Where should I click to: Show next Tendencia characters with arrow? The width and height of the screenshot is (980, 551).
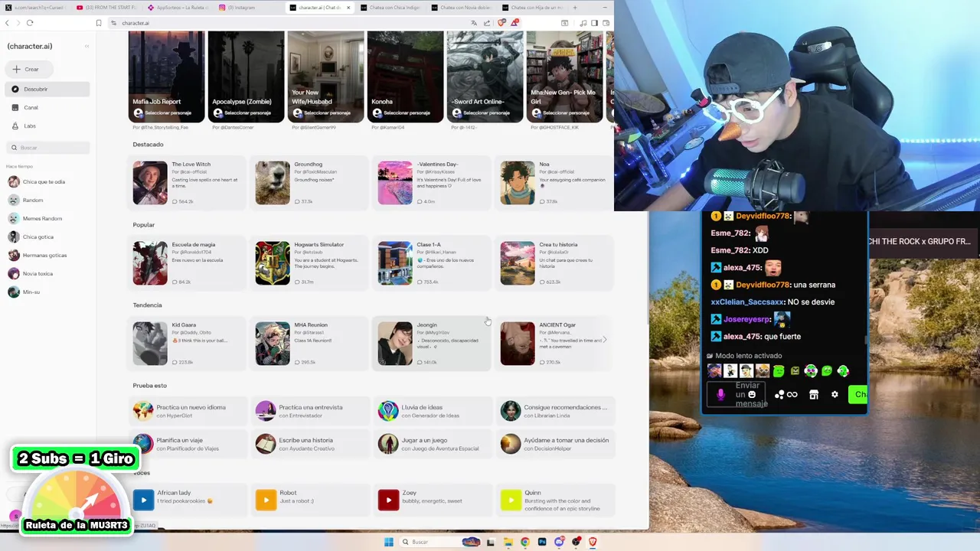point(605,340)
